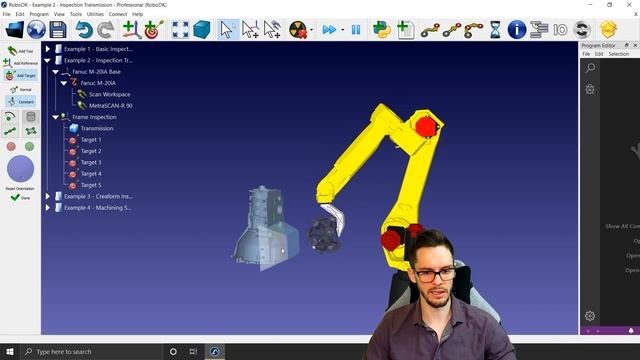
Task: Undo the last action
Action: click(x=84, y=30)
